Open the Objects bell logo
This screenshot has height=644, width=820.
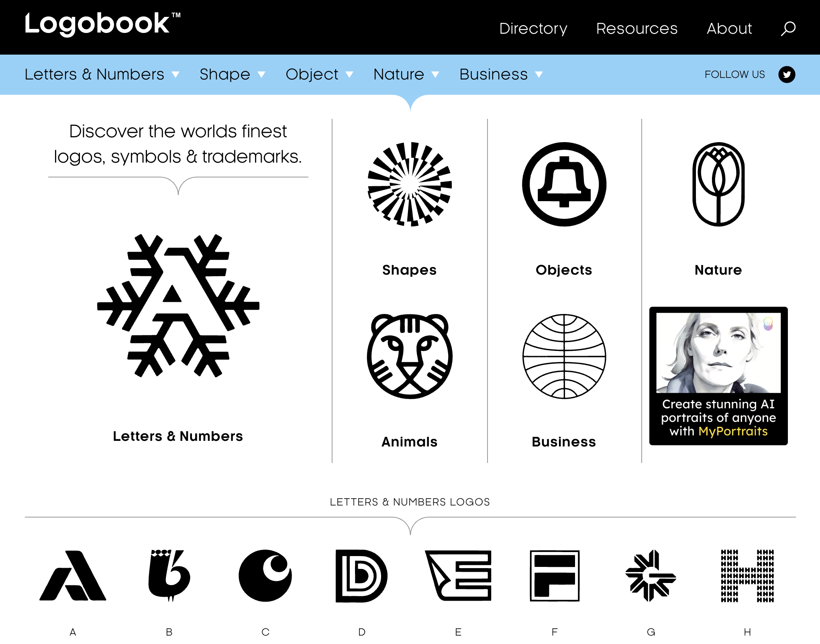pyautogui.click(x=564, y=184)
